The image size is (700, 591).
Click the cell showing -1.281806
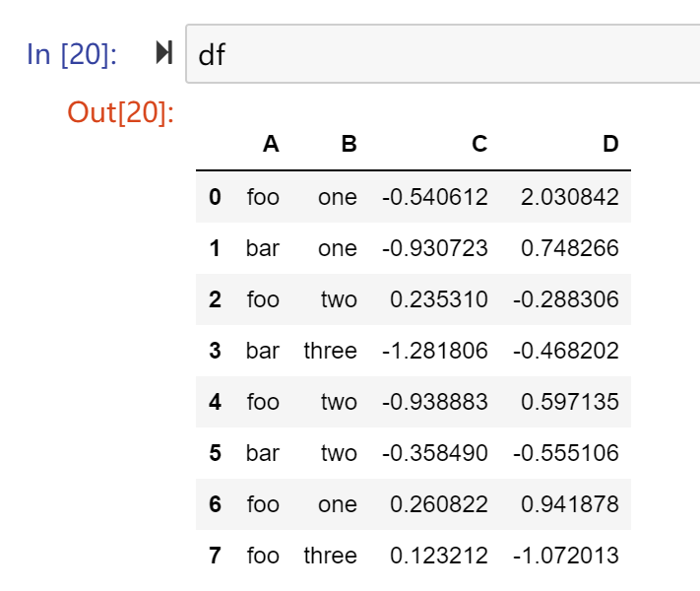click(435, 351)
